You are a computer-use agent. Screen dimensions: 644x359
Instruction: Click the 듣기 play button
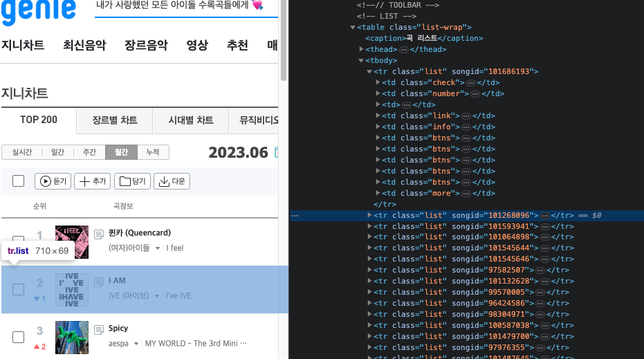click(53, 181)
